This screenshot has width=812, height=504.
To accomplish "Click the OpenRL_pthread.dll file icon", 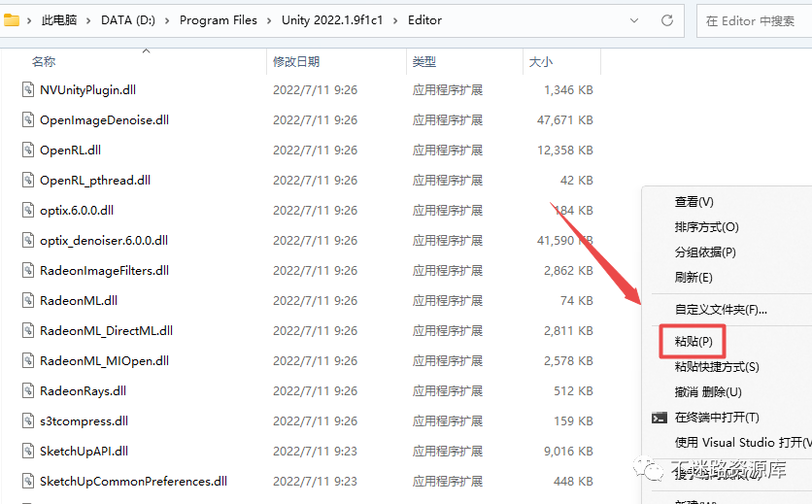I will coord(28,180).
